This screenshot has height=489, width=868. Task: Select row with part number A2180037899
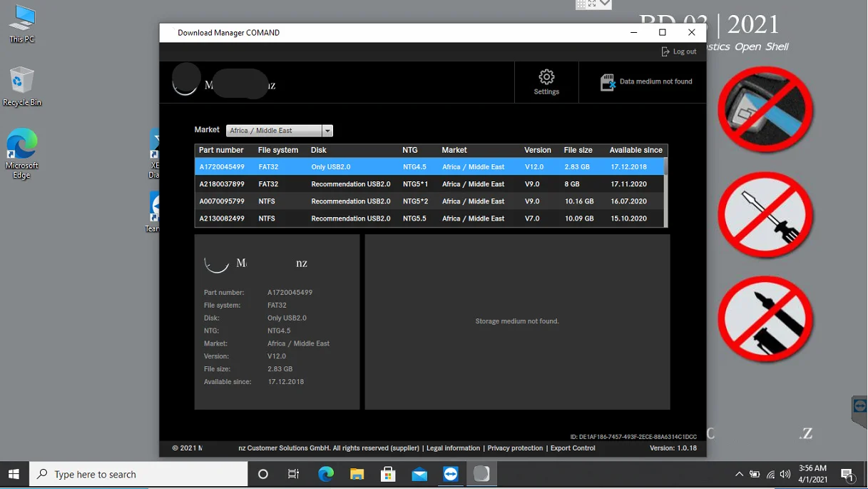click(429, 184)
